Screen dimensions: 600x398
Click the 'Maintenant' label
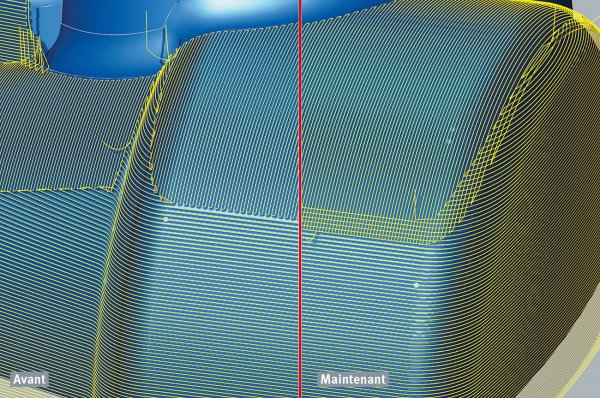353,380
